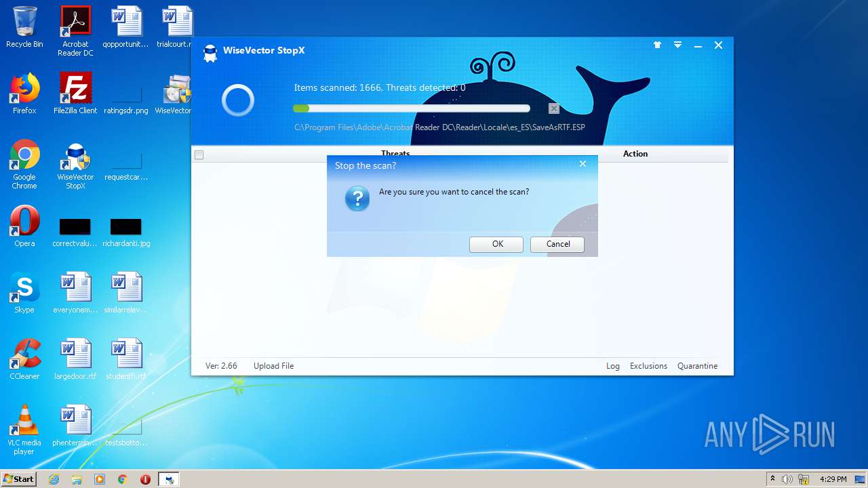Open FileZilla Client desktop icon
The height and width of the screenshot is (488, 868).
point(75,94)
